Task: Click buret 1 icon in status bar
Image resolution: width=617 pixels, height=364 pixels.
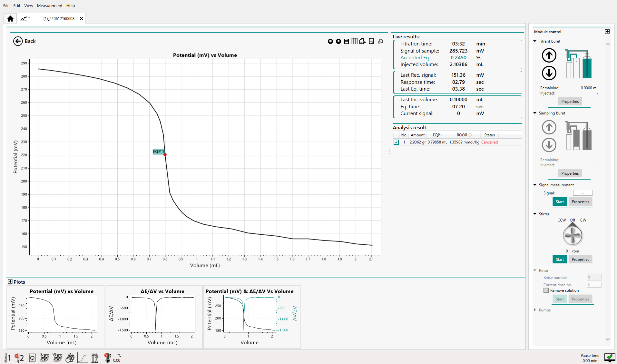Action: [x=7, y=358]
